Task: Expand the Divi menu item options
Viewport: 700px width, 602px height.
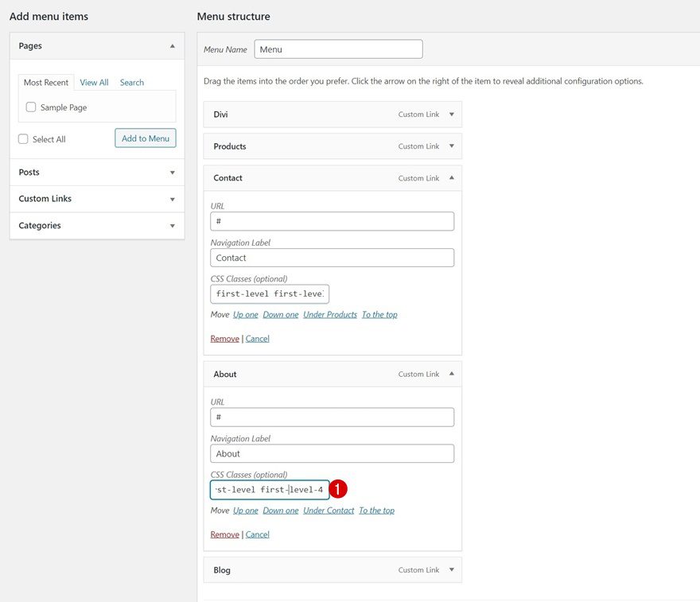Action: [451, 114]
